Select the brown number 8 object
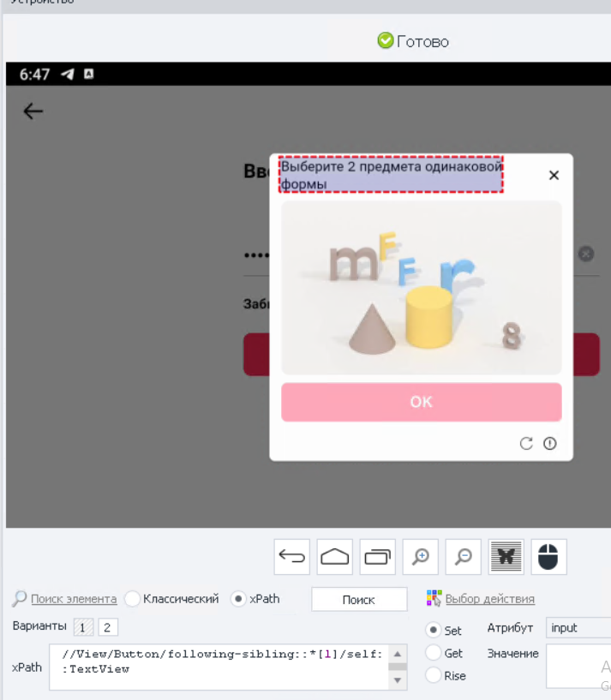Image resolution: width=611 pixels, height=700 pixels. tap(512, 336)
